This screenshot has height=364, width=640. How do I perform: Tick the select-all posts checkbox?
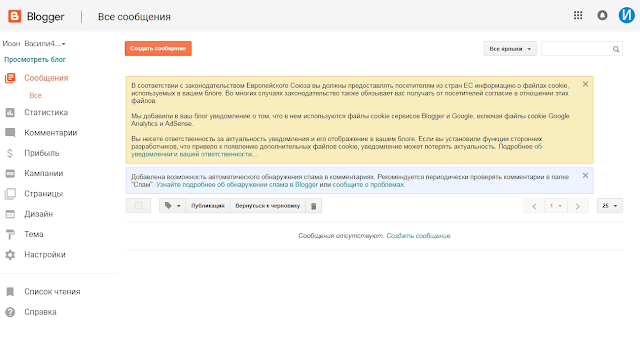[138, 206]
